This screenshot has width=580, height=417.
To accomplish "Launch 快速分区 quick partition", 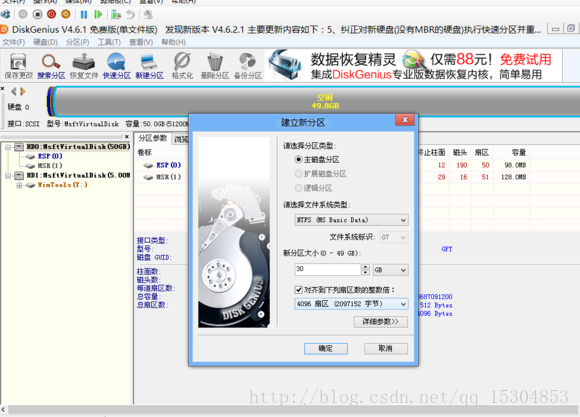I will point(117,66).
